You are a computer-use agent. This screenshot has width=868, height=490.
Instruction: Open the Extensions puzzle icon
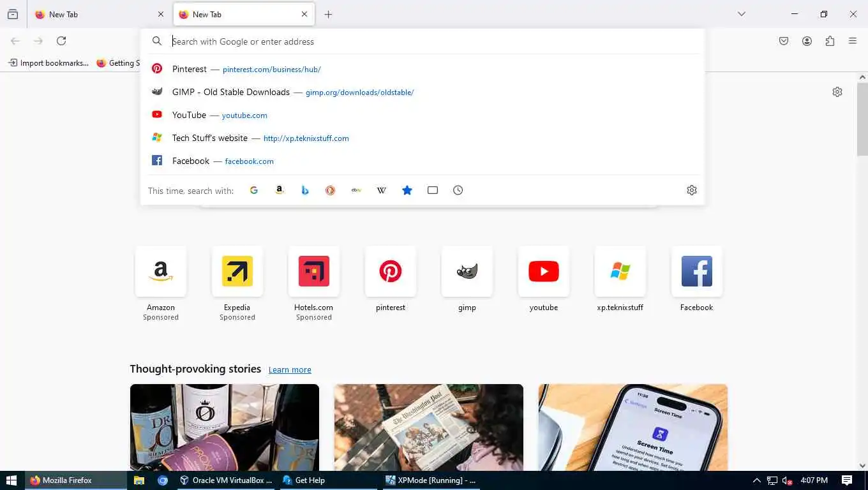pyautogui.click(x=830, y=41)
